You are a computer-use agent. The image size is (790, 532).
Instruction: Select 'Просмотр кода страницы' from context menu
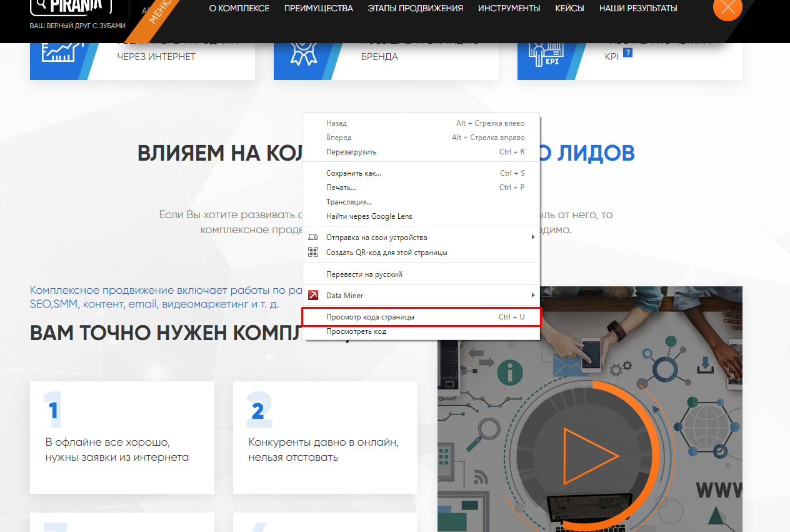pyautogui.click(x=370, y=317)
